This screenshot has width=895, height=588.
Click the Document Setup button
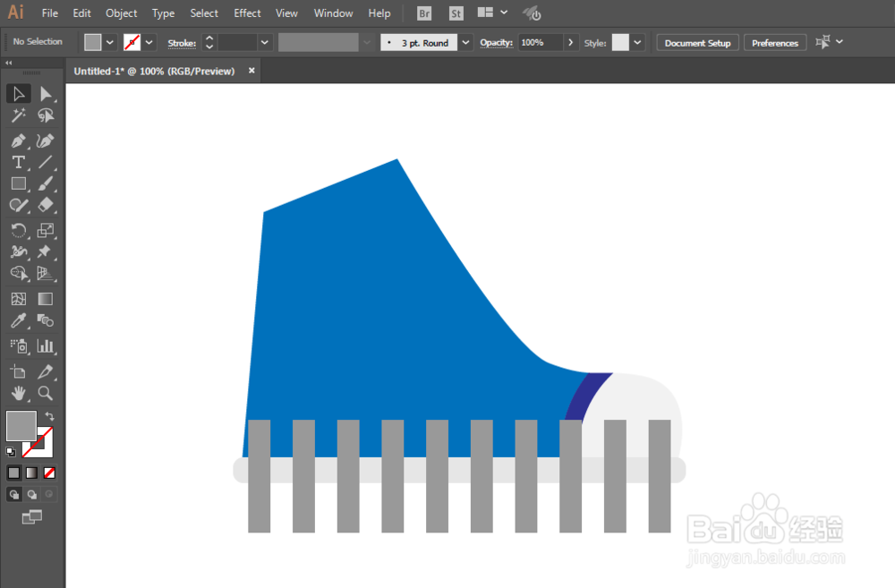697,43
